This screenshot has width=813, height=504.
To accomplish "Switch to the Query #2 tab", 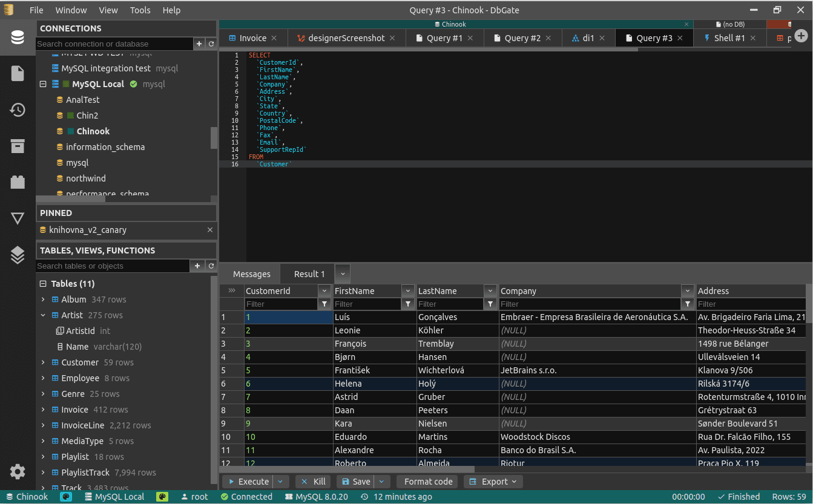I will pos(522,38).
